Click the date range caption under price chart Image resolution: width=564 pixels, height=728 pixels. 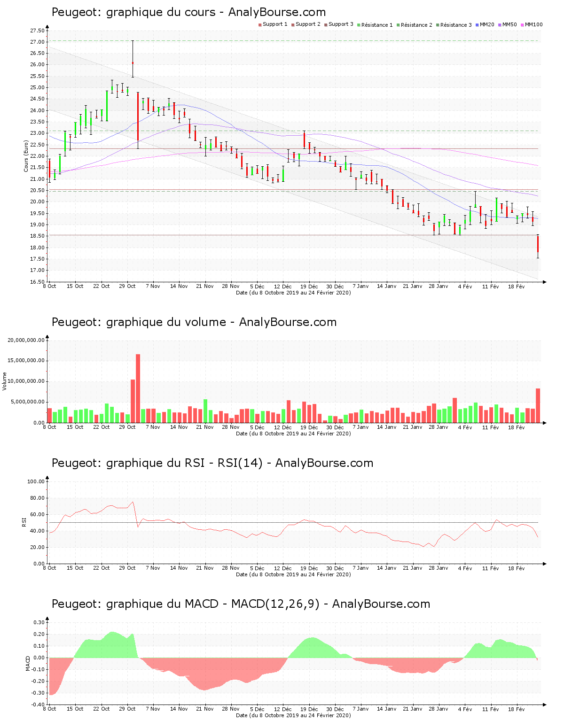[x=293, y=293]
